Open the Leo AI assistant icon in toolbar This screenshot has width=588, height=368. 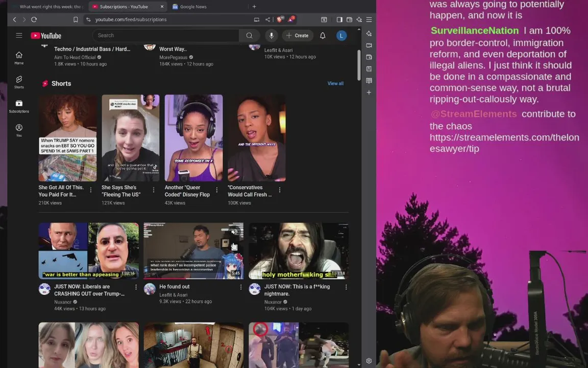pos(359,19)
